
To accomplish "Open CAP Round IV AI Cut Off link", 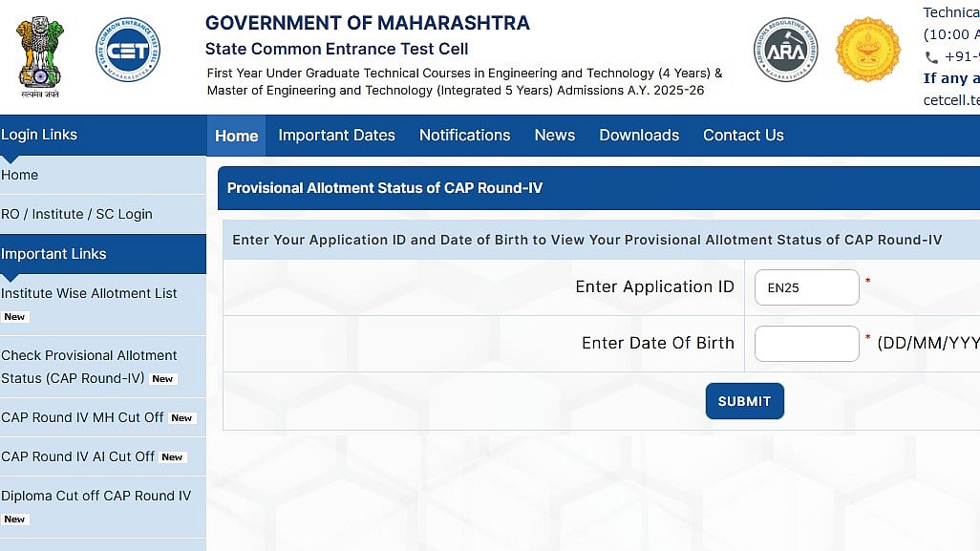I will tap(77, 456).
